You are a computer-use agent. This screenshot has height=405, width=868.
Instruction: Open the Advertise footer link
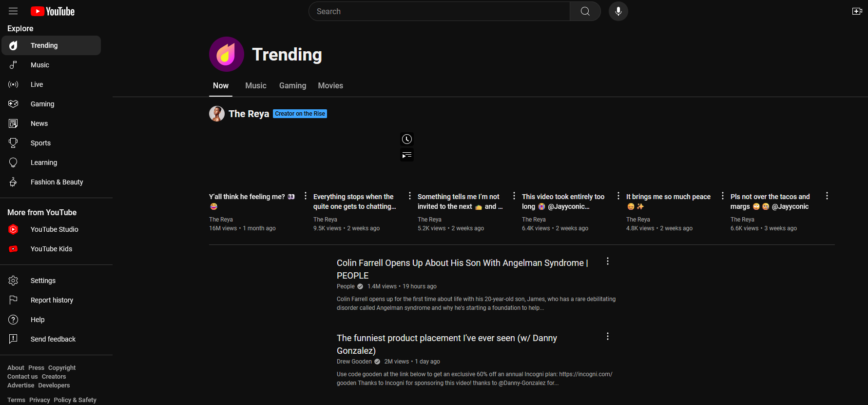(x=21, y=385)
